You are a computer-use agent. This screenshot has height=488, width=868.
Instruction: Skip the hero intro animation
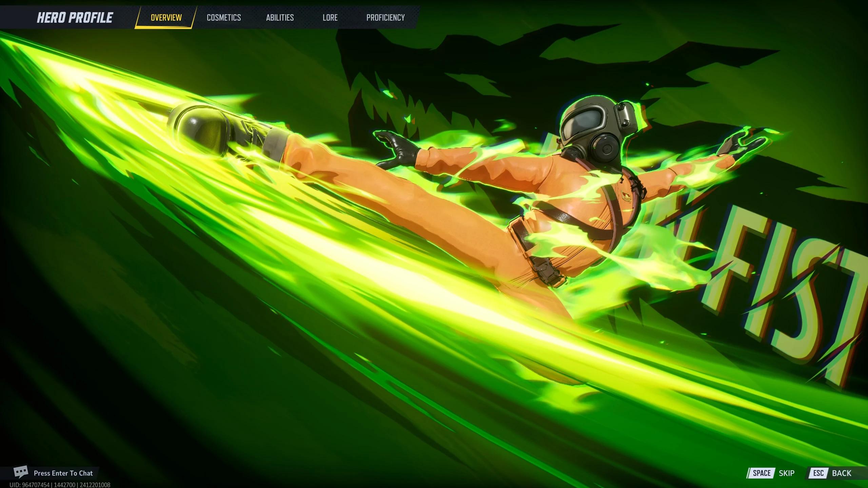[786, 473]
